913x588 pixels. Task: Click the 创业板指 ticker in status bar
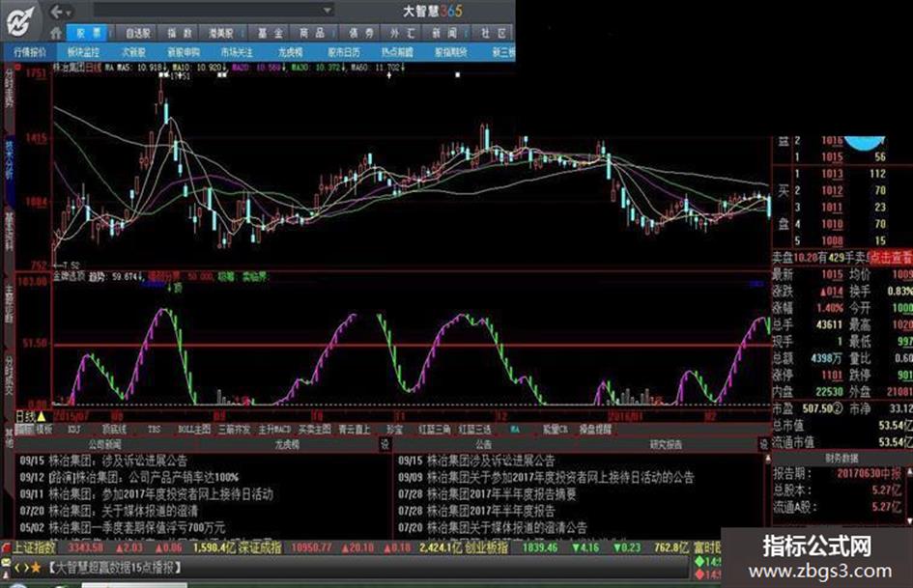click(x=486, y=547)
